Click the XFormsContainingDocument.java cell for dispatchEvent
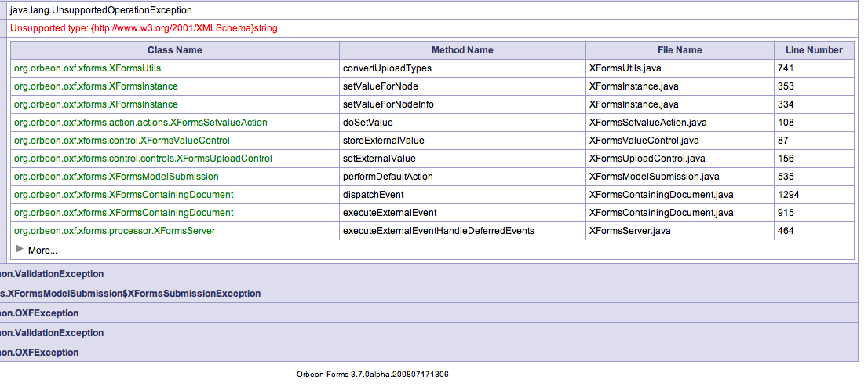This screenshot has height=384, width=868. (x=661, y=195)
